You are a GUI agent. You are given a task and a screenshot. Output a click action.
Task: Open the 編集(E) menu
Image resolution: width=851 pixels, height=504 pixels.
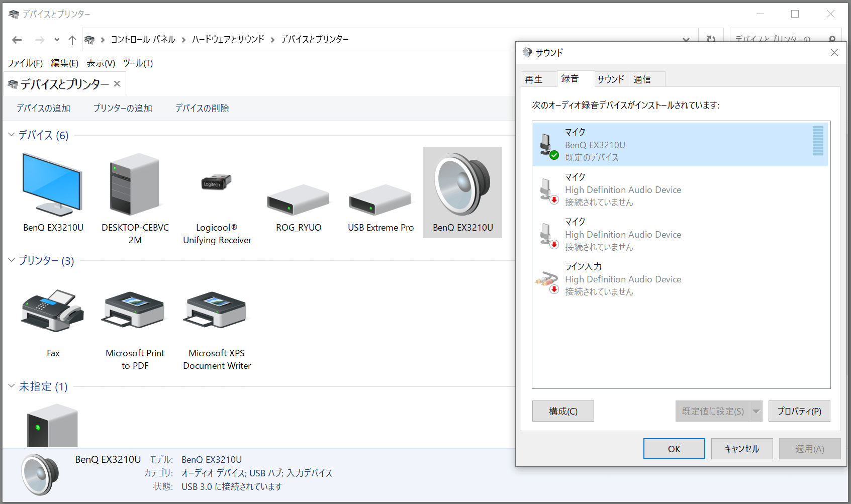65,63
